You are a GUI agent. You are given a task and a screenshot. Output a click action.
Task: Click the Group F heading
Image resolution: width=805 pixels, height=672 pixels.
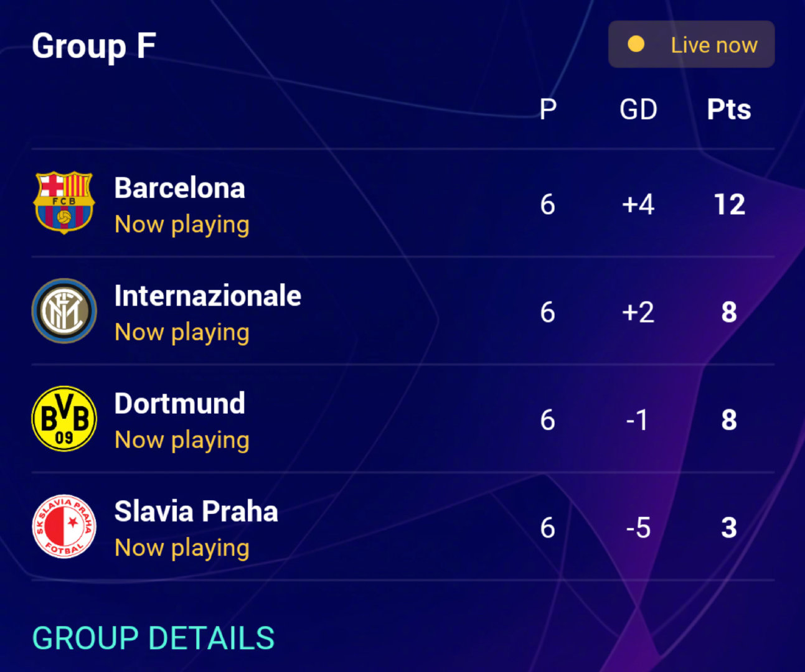pos(93,46)
